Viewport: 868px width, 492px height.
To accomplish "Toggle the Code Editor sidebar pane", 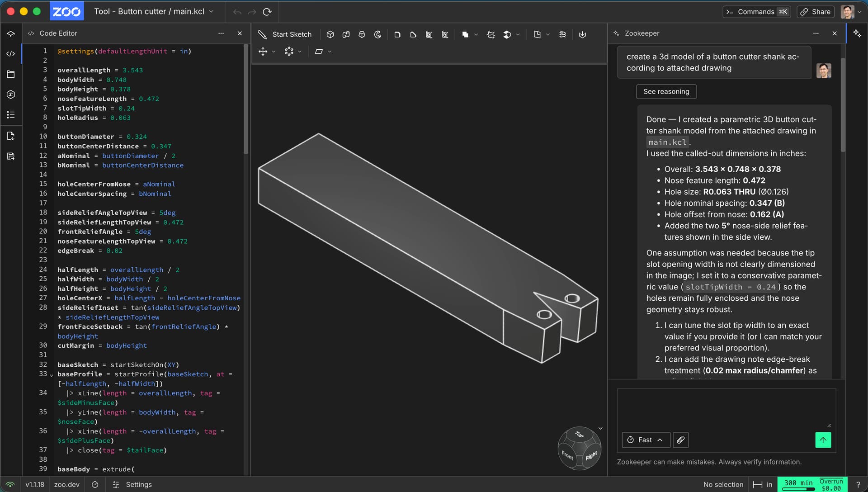I will [11, 54].
